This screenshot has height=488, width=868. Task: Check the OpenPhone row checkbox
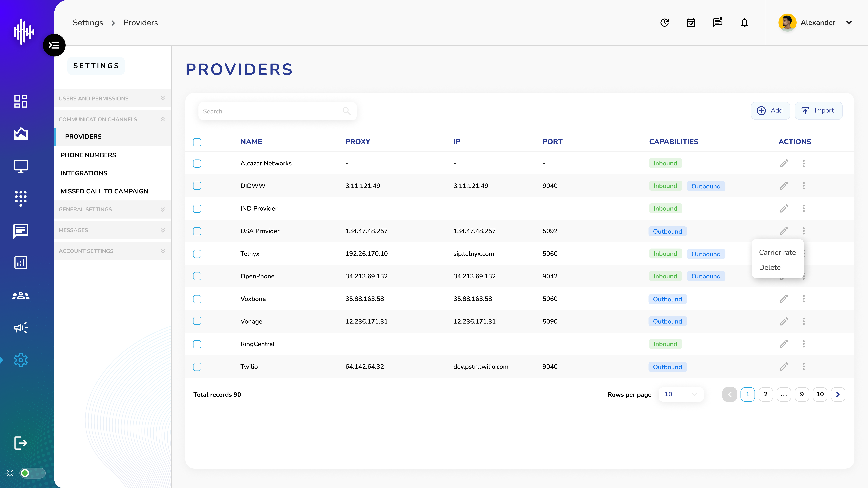pyautogui.click(x=197, y=276)
